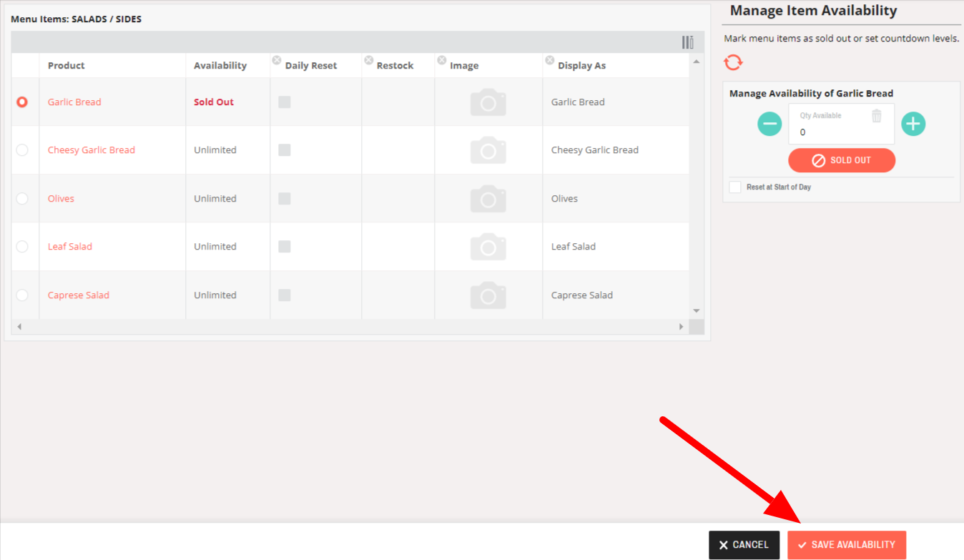Viewport: 964px width, 560px height.
Task: Click the trash icon in Qty Available
Action: click(x=877, y=115)
